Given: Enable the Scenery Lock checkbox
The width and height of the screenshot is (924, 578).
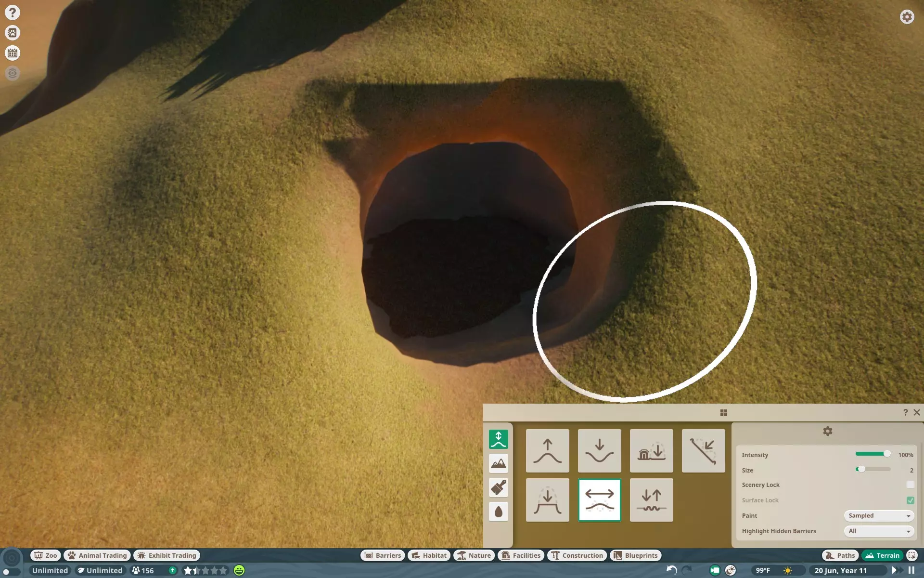Looking at the screenshot, I should tap(910, 485).
